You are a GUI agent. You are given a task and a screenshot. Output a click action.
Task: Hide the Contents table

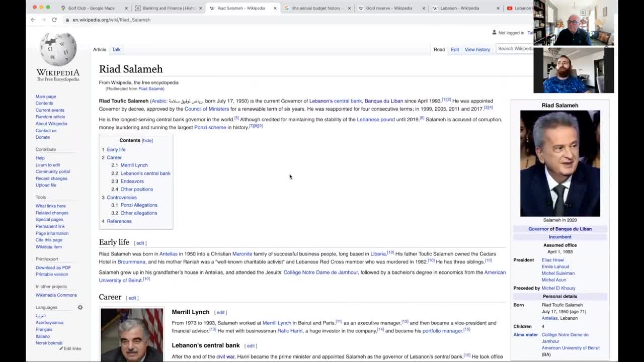[147, 140]
